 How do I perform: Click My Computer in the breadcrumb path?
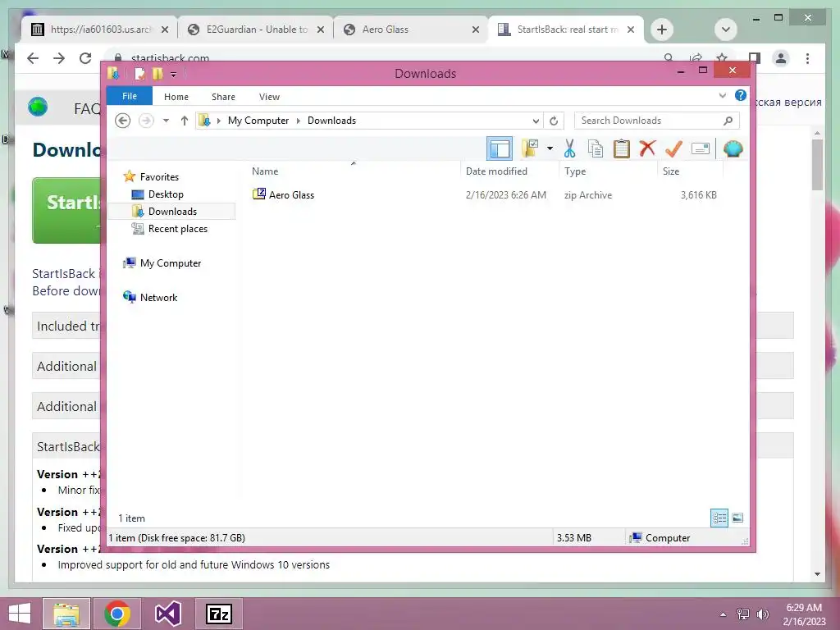(258, 121)
